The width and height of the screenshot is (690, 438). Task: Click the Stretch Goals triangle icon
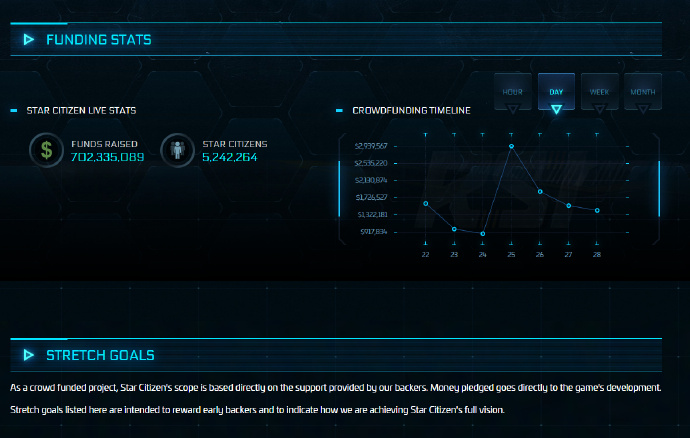[28, 355]
